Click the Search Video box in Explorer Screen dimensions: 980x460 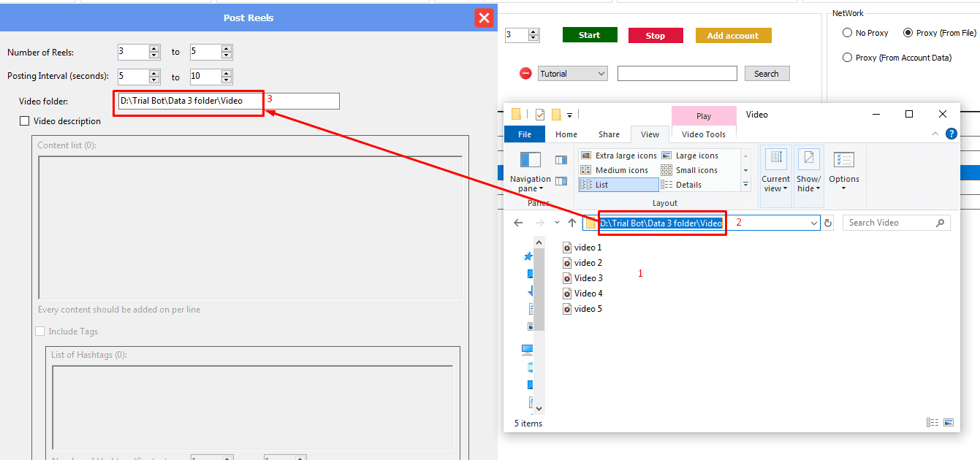[x=897, y=223]
